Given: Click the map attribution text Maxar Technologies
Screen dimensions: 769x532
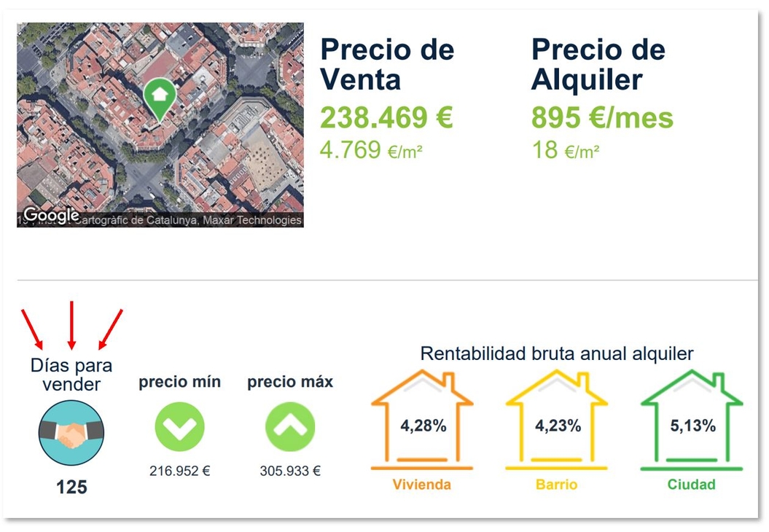Looking at the screenshot, I should (252, 220).
